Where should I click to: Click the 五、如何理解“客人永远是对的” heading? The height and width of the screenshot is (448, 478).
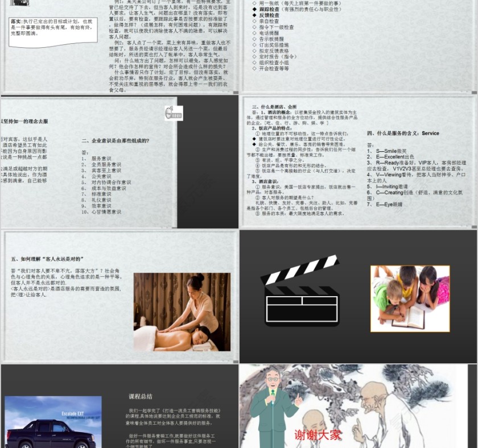[52, 259]
